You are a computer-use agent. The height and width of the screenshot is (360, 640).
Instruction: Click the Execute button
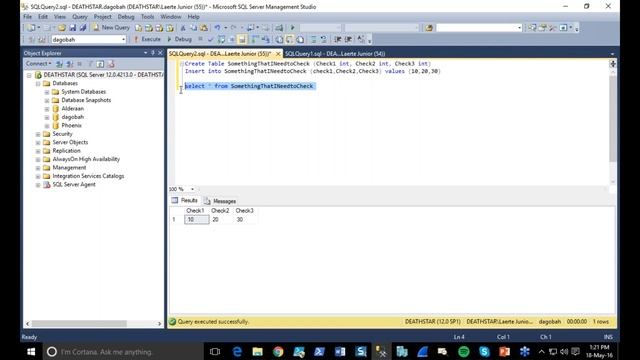[147, 40]
